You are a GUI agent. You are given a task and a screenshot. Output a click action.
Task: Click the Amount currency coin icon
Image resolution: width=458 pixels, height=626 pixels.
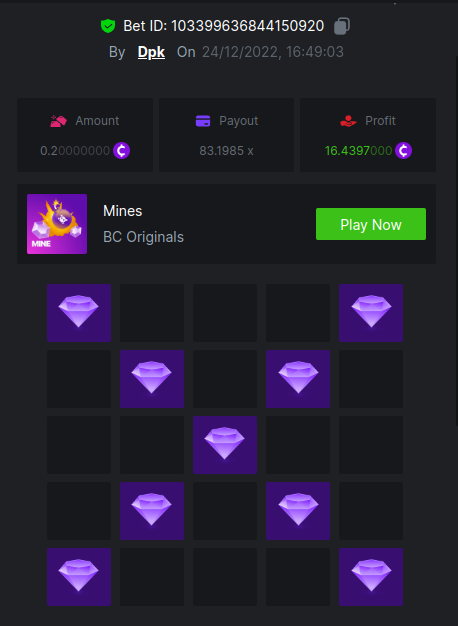pos(121,151)
